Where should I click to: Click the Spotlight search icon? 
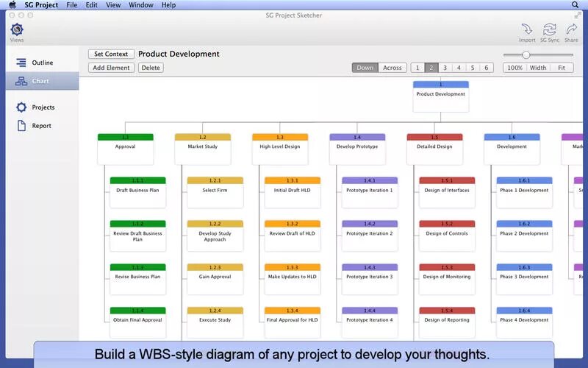(575, 5)
